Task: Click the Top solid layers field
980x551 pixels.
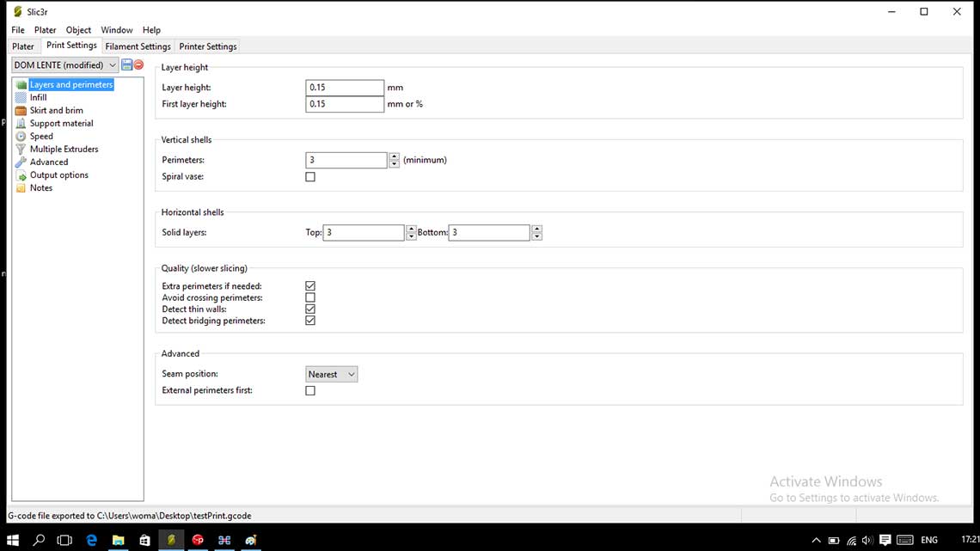Action: pyautogui.click(x=364, y=232)
